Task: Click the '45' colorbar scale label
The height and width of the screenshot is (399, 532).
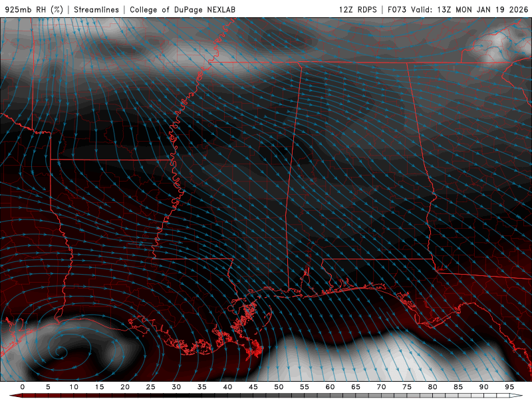Action: [x=253, y=387]
